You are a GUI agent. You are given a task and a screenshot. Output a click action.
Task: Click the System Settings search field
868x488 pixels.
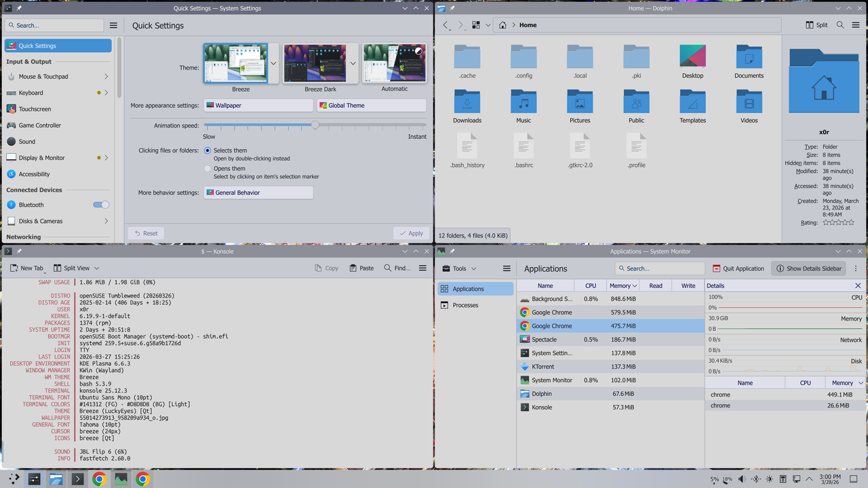(x=54, y=25)
